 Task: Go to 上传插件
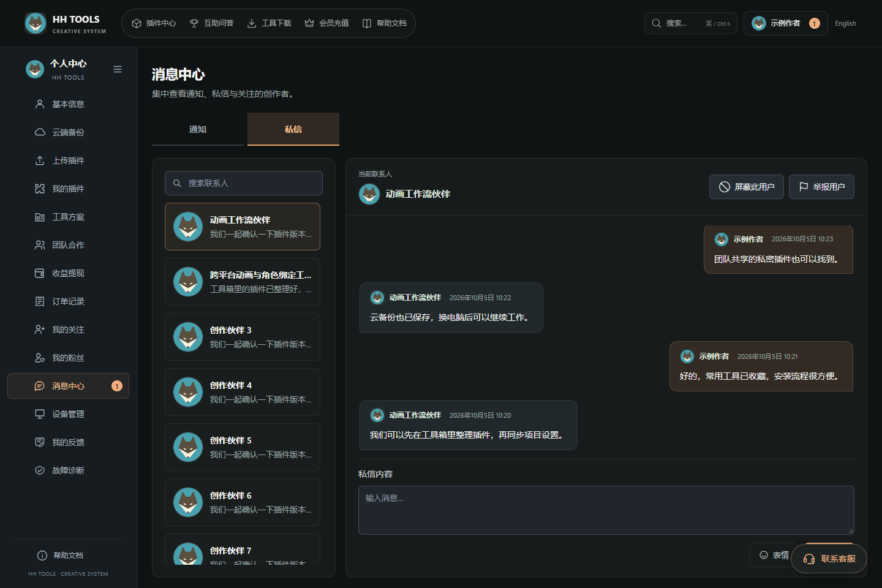pos(68,160)
